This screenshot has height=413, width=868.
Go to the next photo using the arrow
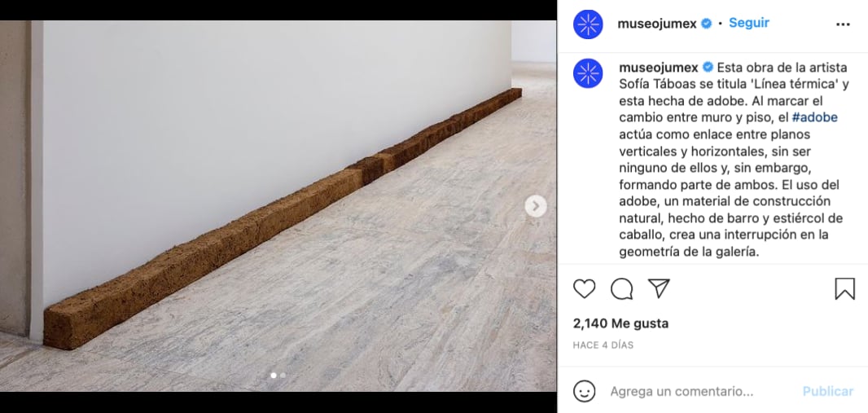535,207
